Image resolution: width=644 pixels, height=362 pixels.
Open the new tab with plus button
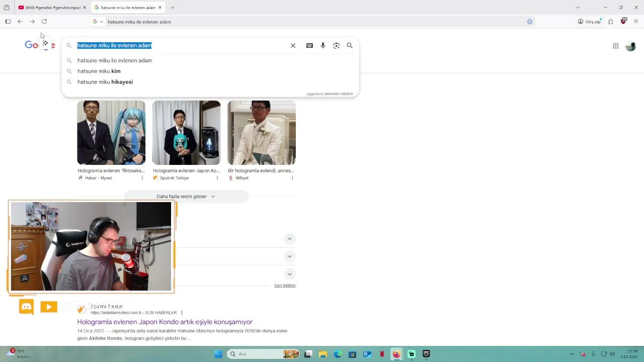[173, 8]
